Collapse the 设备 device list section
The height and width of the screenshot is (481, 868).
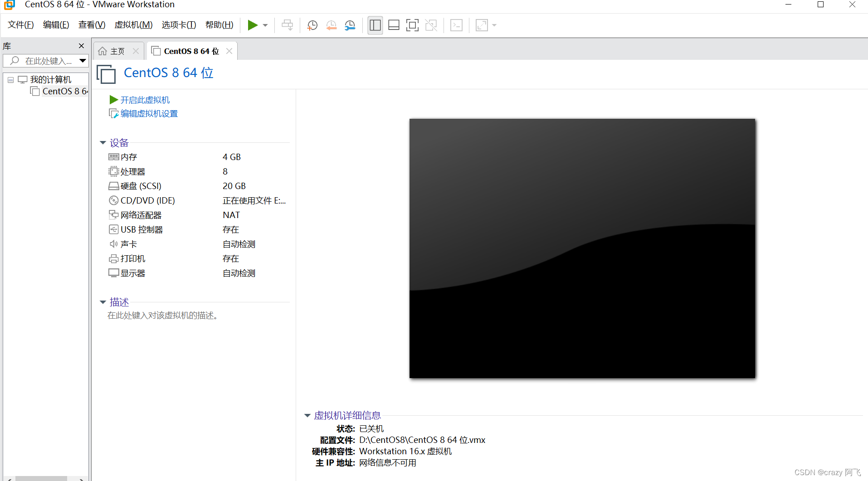pyautogui.click(x=102, y=142)
